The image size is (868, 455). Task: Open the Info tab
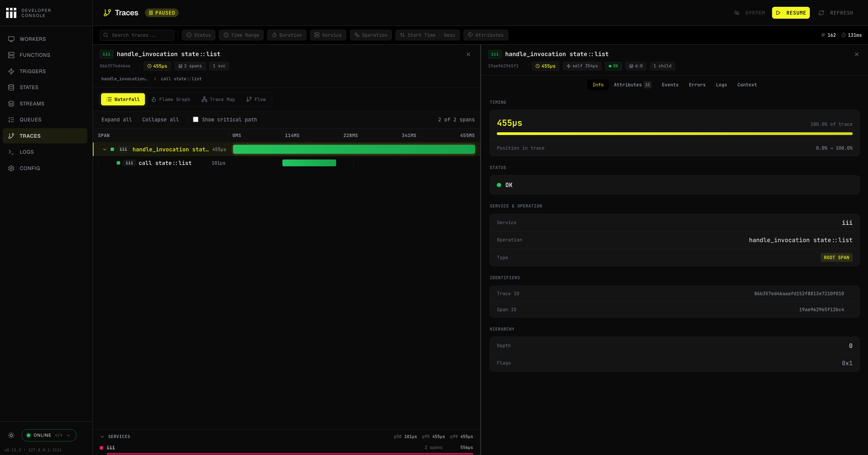pos(598,85)
